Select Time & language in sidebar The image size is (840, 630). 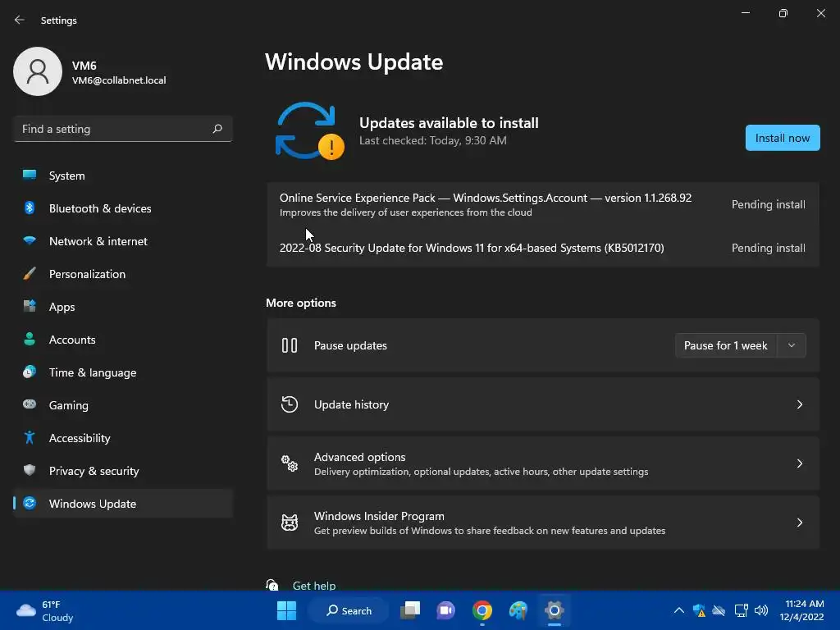123,372
